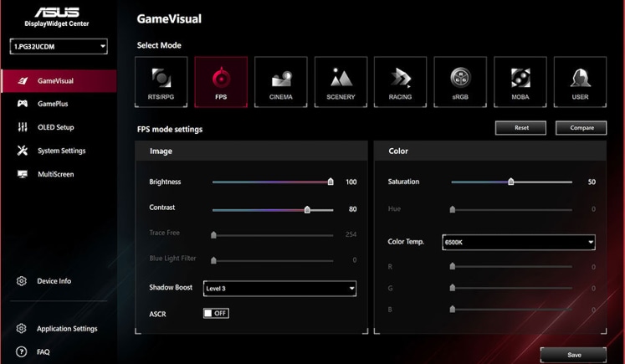Pick the MOBA mode icon
This screenshot has height=364, width=625.
pyautogui.click(x=520, y=82)
